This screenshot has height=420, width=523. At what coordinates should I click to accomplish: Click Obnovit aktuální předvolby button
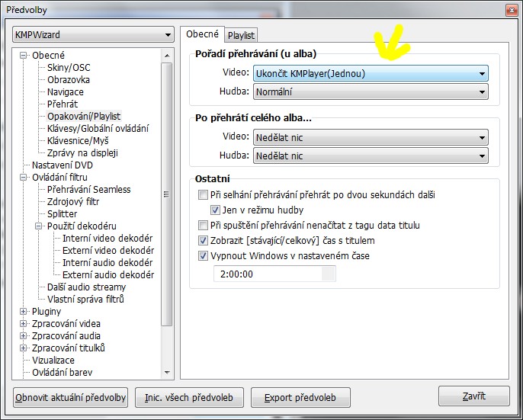tap(70, 397)
